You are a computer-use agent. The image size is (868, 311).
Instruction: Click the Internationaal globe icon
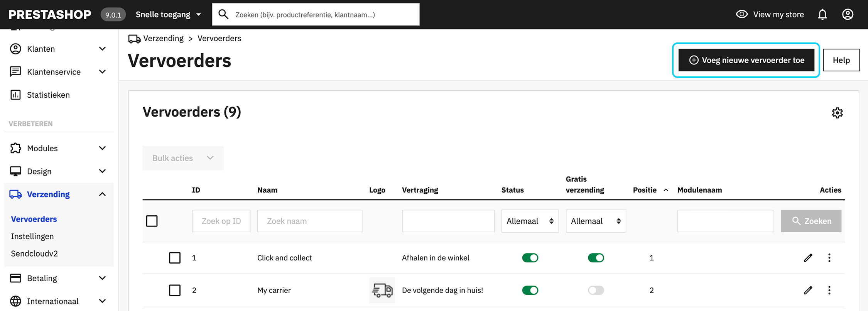pyautogui.click(x=15, y=301)
